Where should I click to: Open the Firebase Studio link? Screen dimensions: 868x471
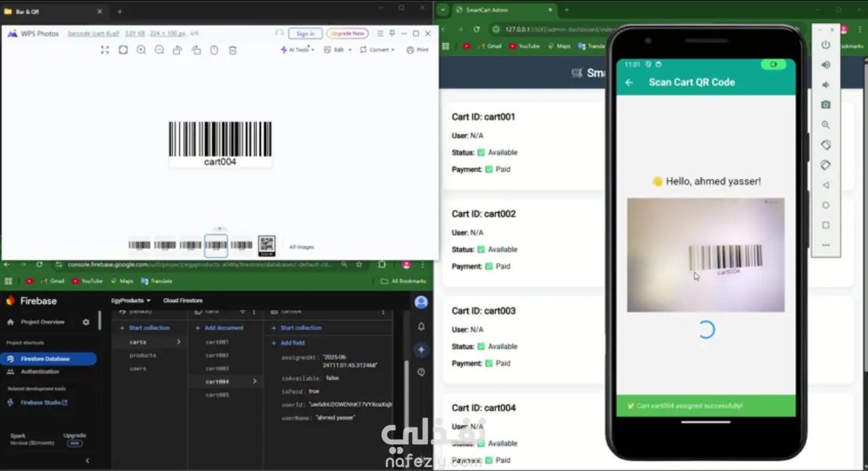pyautogui.click(x=44, y=402)
